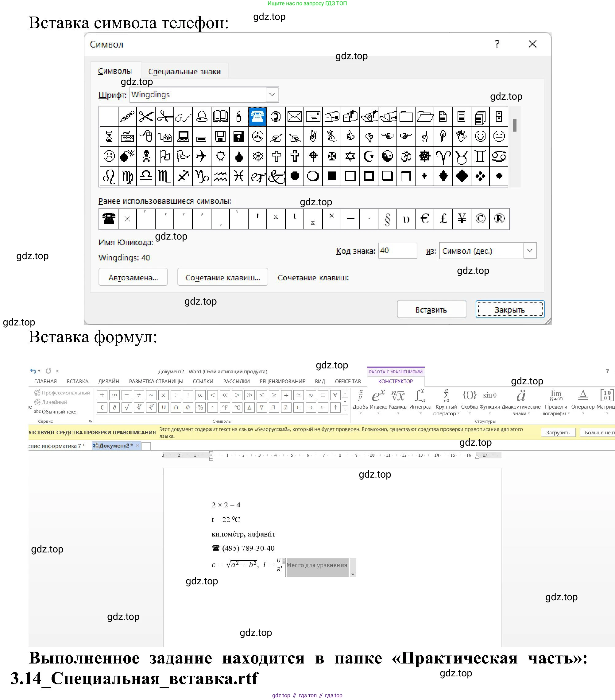Click the square root symbol in symbols gallery
615x700 pixels.
pos(126,408)
